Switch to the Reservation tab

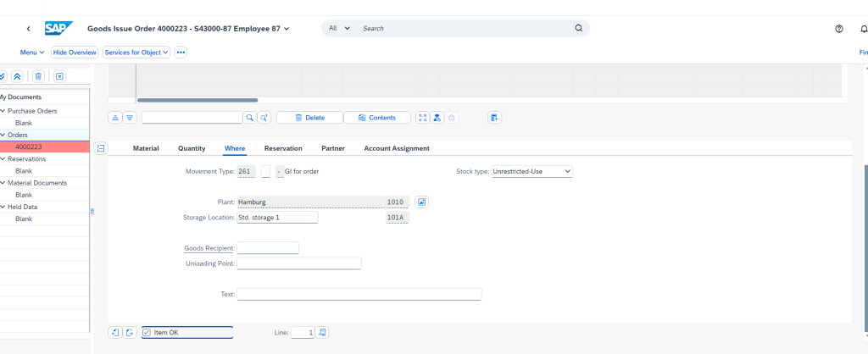coord(283,148)
